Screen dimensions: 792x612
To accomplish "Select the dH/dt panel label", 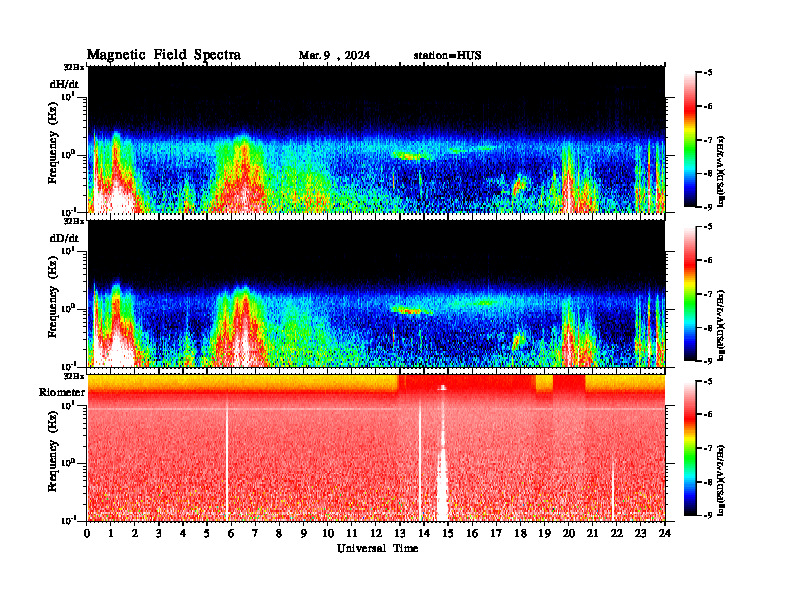I will [64, 85].
